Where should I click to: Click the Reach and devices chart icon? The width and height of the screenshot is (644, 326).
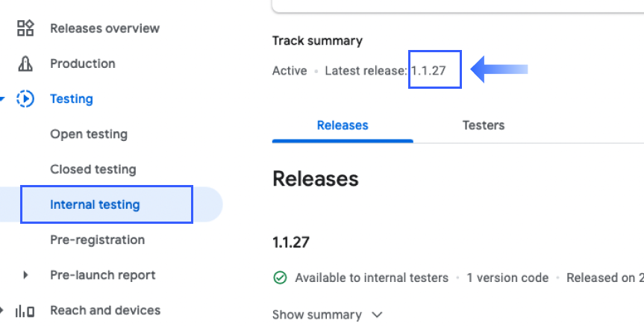click(25, 310)
